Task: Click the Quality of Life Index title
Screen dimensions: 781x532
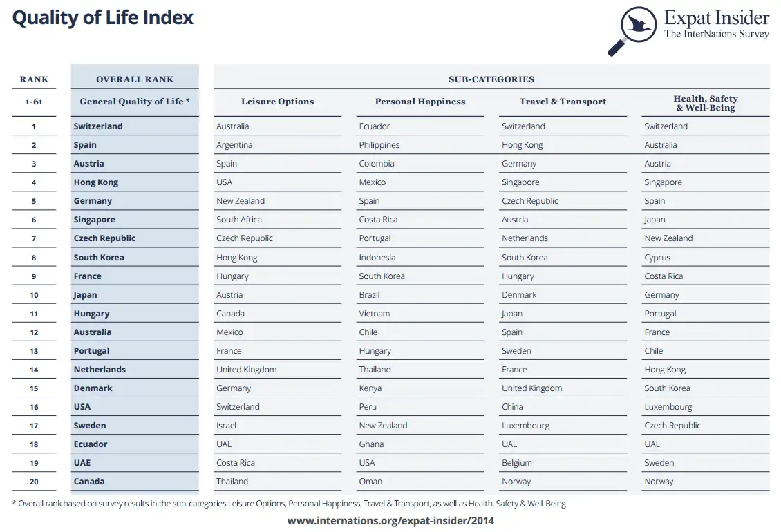Action: 103,18
